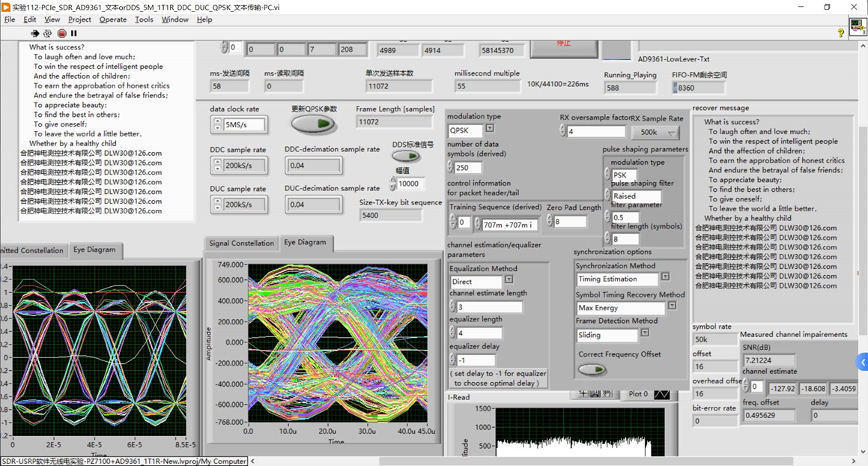The image size is (868, 466).
Task: Toggle the 更新QPSK参数 switch
Action: pos(314,124)
